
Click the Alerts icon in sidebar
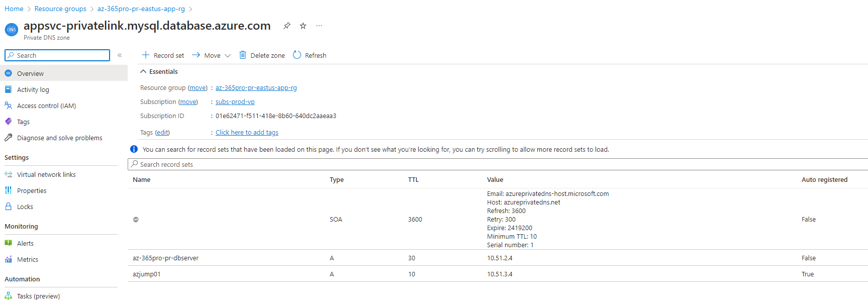pyautogui.click(x=8, y=243)
